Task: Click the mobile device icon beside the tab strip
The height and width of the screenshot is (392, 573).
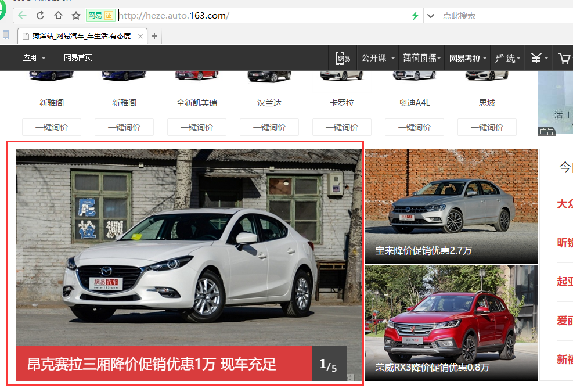Action: coord(6,35)
